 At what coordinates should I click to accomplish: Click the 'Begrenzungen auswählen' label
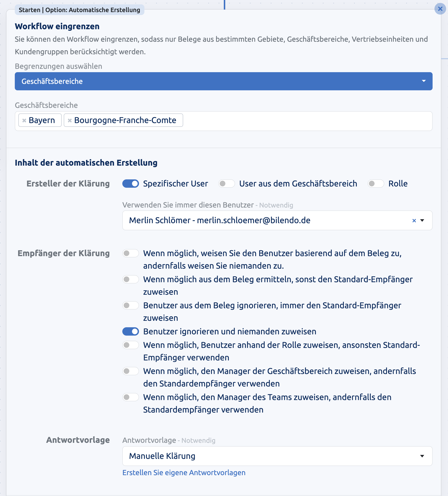click(x=59, y=66)
